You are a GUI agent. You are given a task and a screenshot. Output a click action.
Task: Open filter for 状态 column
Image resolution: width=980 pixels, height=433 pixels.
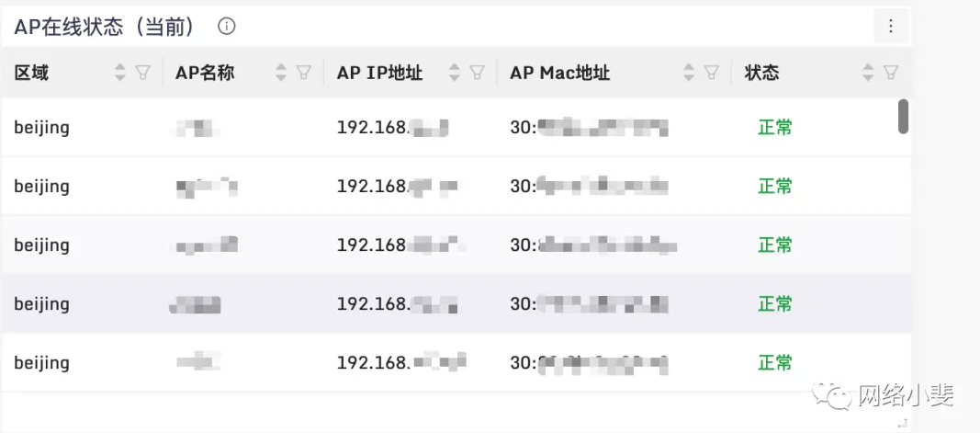(890, 73)
